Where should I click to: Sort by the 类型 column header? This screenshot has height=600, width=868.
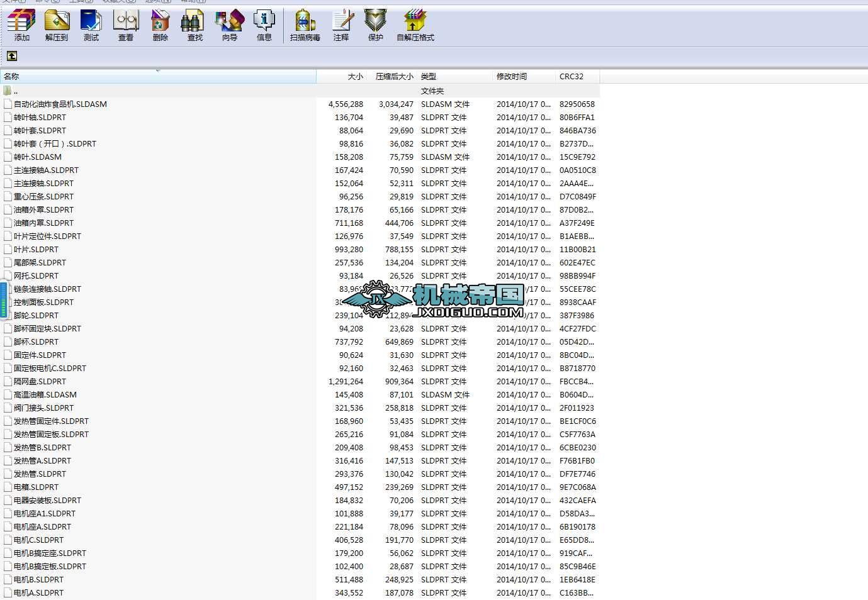point(454,76)
